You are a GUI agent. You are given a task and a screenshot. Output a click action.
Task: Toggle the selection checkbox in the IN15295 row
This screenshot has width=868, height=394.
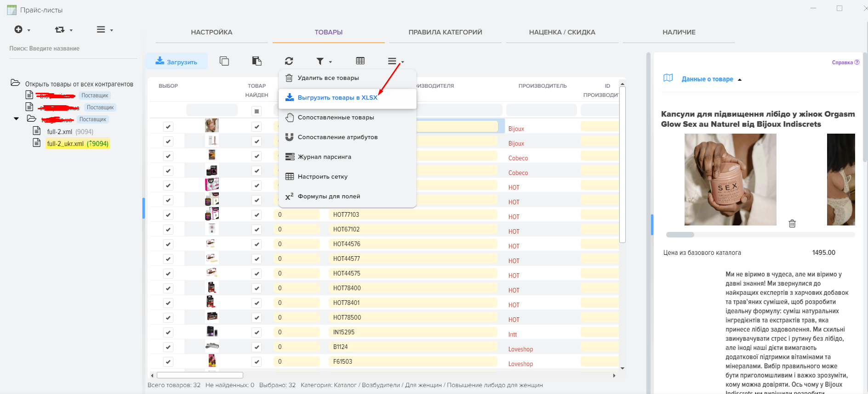click(168, 332)
